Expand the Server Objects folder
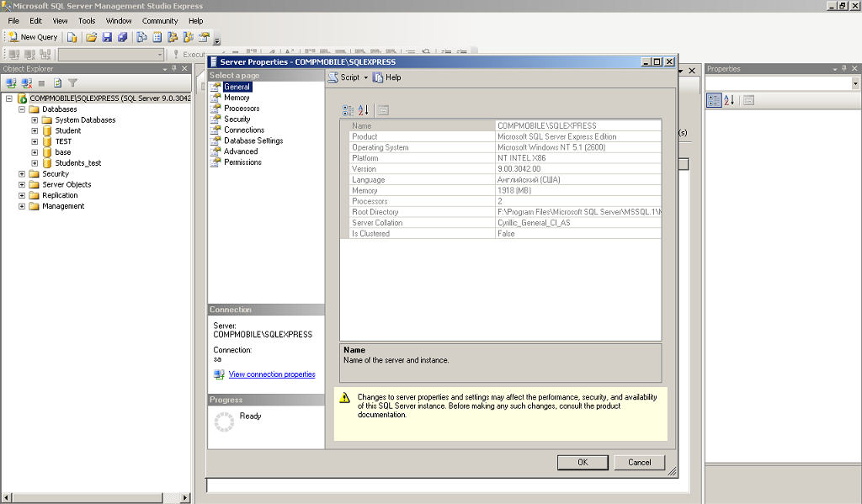The width and height of the screenshot is (862, 504). pos(22,184)
